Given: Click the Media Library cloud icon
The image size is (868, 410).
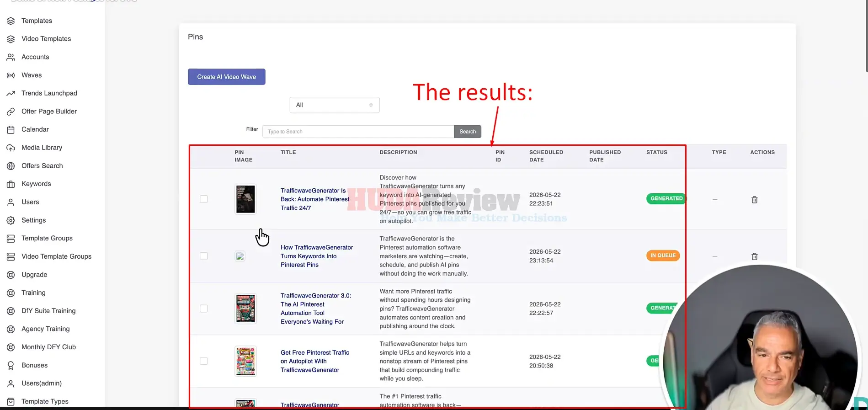Looking at the screenshot, I should pos(11,148).
